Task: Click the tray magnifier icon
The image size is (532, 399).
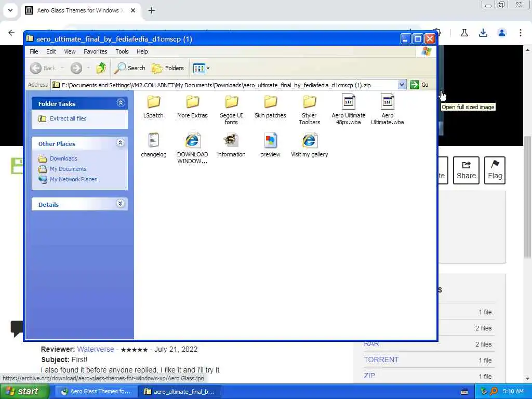Action: pos(494,392)
